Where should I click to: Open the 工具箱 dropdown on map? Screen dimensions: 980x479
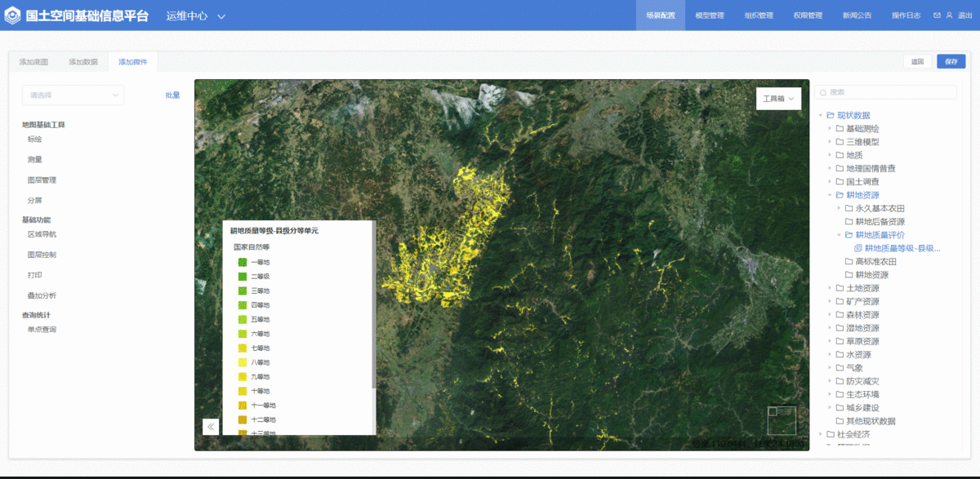(x=778, y=99)
